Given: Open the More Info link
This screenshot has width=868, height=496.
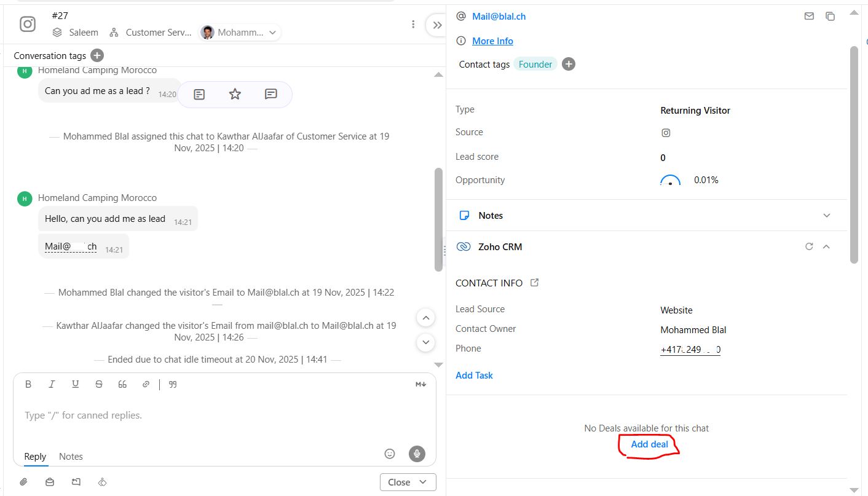Looking at the screenshot, I should point(492,41).
